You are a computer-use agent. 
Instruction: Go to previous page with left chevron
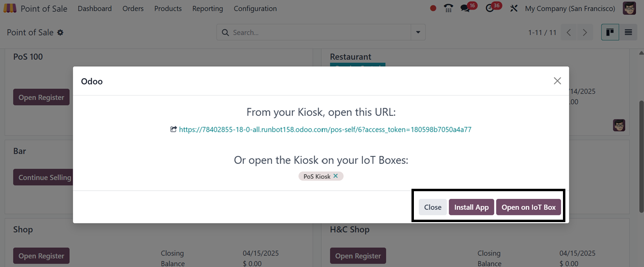coord(569,32)
